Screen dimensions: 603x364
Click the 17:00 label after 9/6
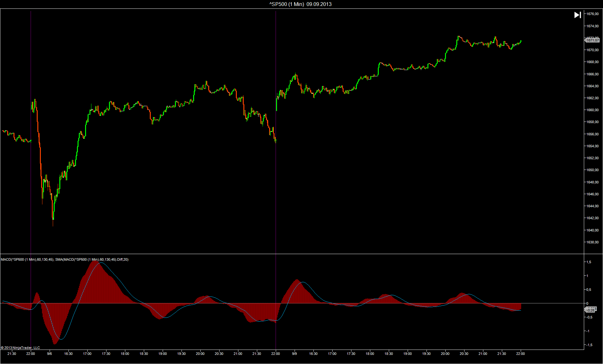tap(87, 354)
